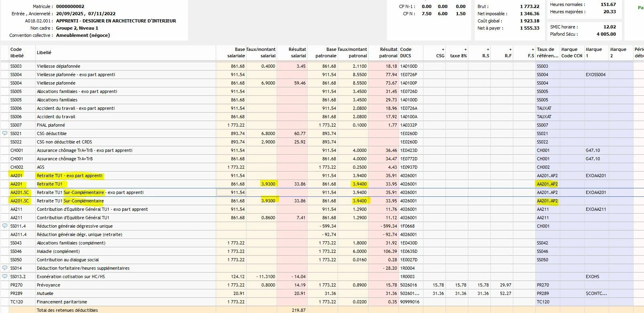
Task: Click the R.S column header
Action: pyautogui.click(x=480, y=53)
